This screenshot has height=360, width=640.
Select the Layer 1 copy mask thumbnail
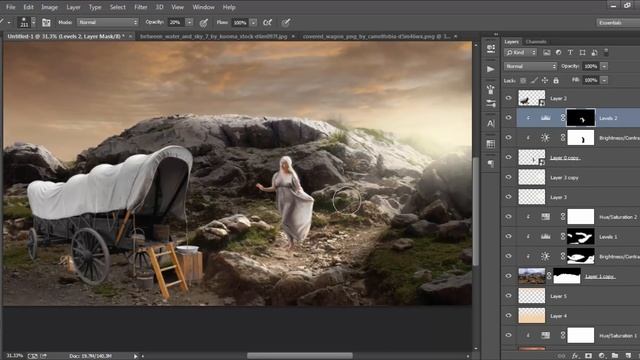[567, 276]
